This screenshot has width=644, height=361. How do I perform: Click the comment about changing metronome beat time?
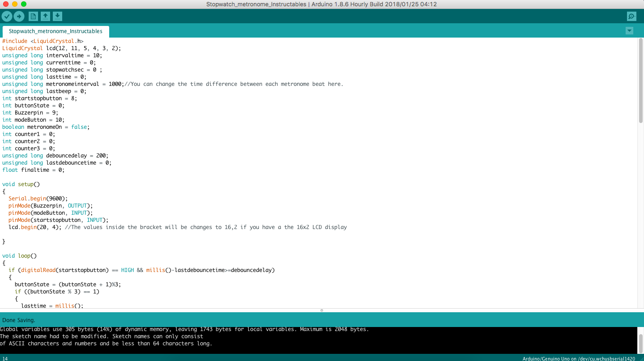click(x=234, y=84)
